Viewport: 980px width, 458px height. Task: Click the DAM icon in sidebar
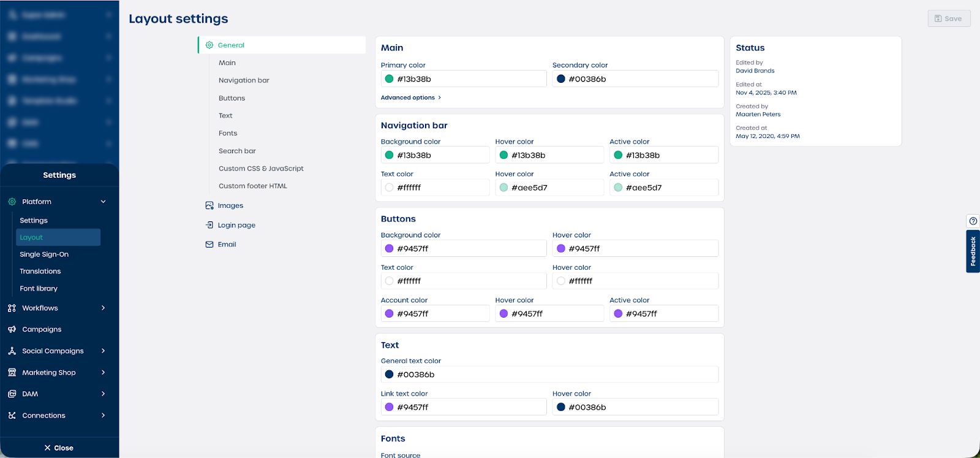click(12, 394)
